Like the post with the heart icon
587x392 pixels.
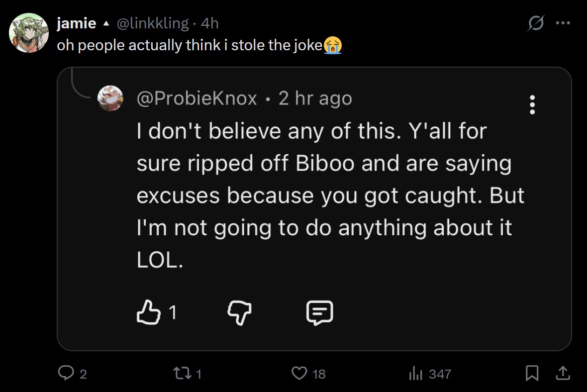pos(299,373)
